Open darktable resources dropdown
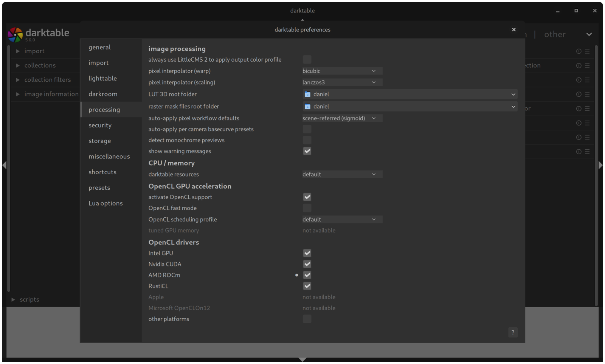Screen dimensions: 605x364 tap(342, 174)
